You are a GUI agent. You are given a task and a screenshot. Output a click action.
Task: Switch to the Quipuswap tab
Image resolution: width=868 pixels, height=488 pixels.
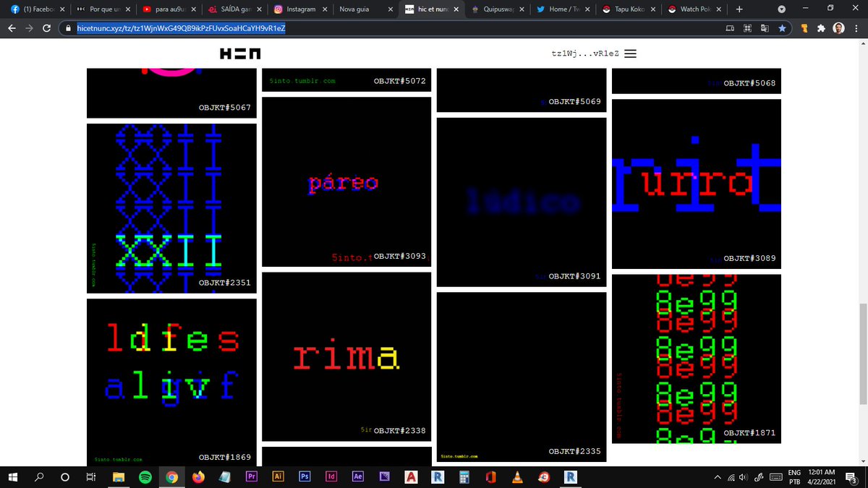point(496,9)
